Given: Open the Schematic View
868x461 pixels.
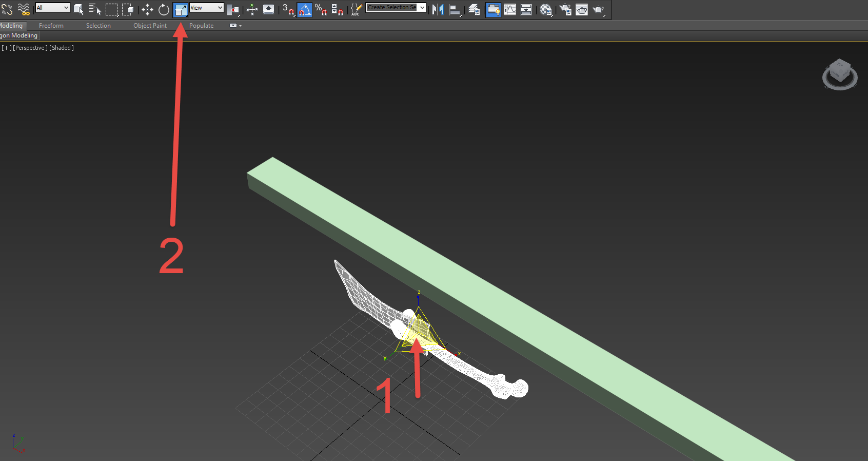Looking at the screenshot, I should pos(526,9).
